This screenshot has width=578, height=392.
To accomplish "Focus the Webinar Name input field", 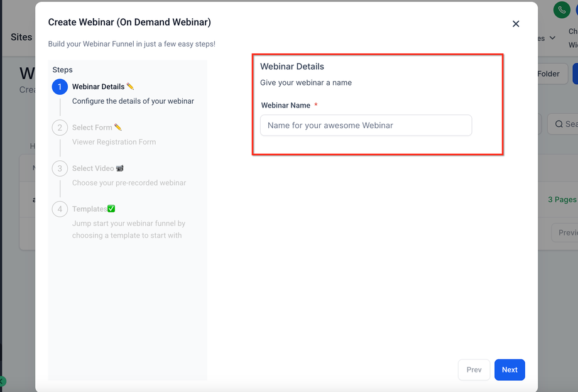I will coord(366,125).
